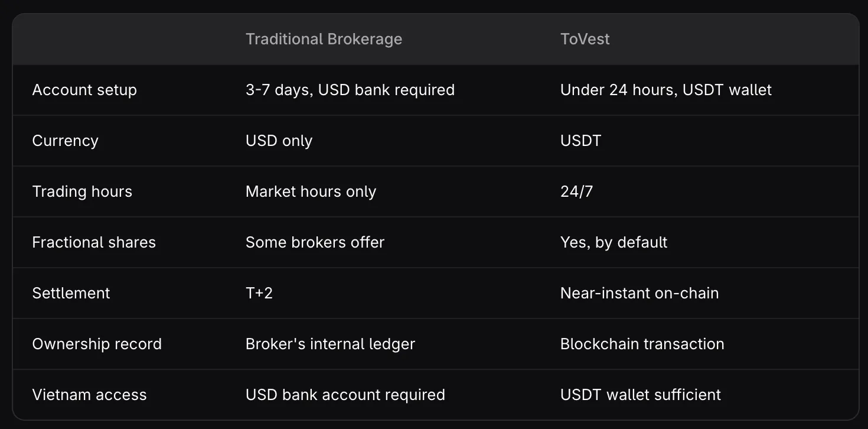This screenshot has width=868, height=429.
Task: Click the 'Market hours only' cell
Action: tap(311, 192)
